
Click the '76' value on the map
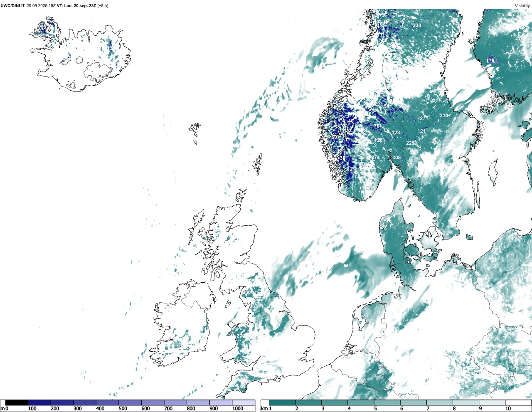click(x=377, y=126)
